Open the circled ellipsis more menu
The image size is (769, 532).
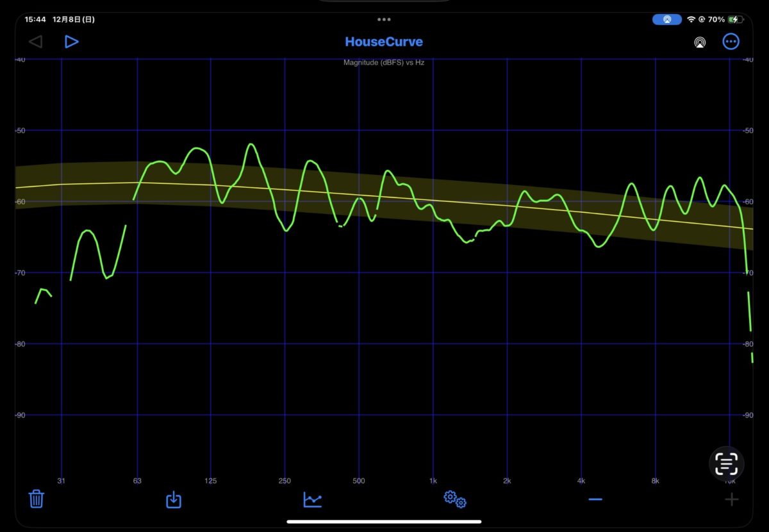731,42
